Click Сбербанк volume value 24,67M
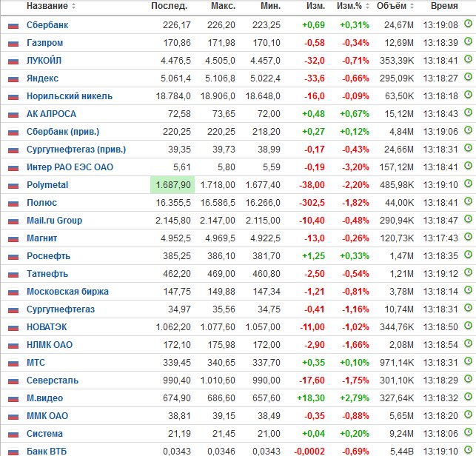Image resolution: width=476 pixels, height=456 pixels. (399, 25)
